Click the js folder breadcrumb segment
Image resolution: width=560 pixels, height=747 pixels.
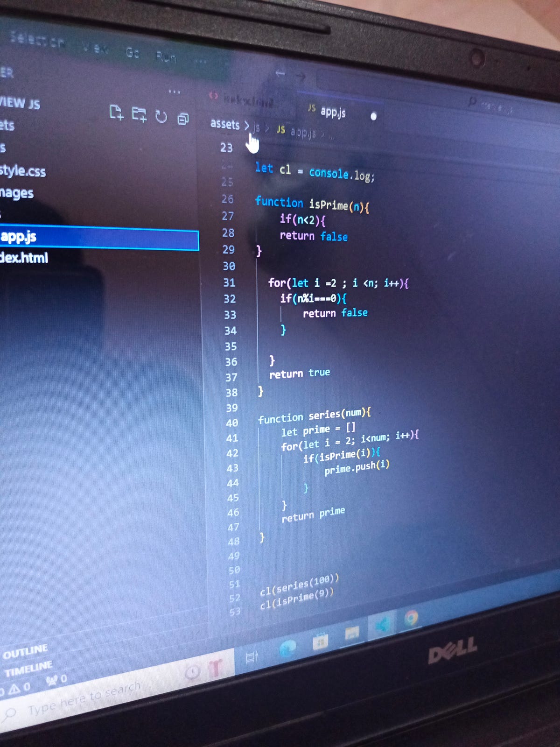[256, 127]
